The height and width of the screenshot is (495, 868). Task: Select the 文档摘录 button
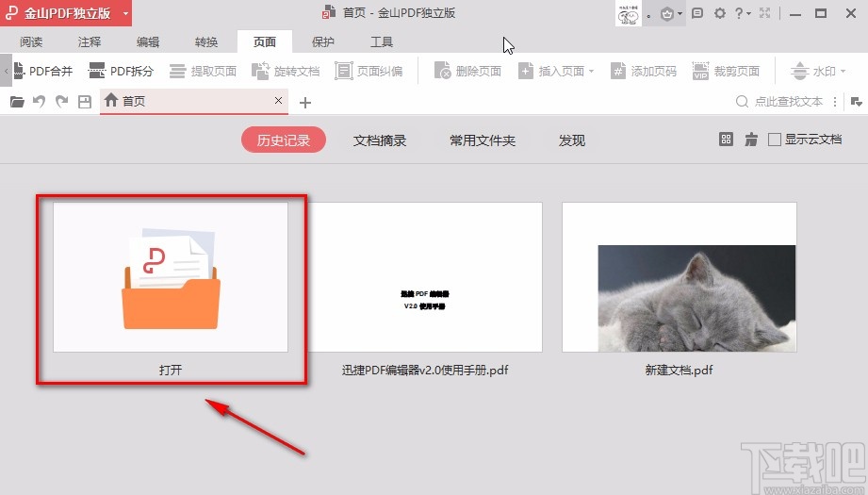380,140
